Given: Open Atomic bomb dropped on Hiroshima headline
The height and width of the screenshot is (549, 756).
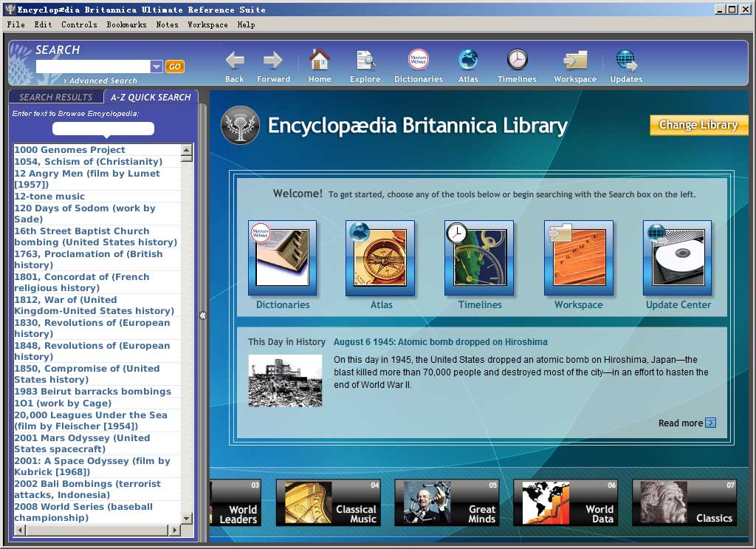Looking at the screenshot, I should (440, 342).
